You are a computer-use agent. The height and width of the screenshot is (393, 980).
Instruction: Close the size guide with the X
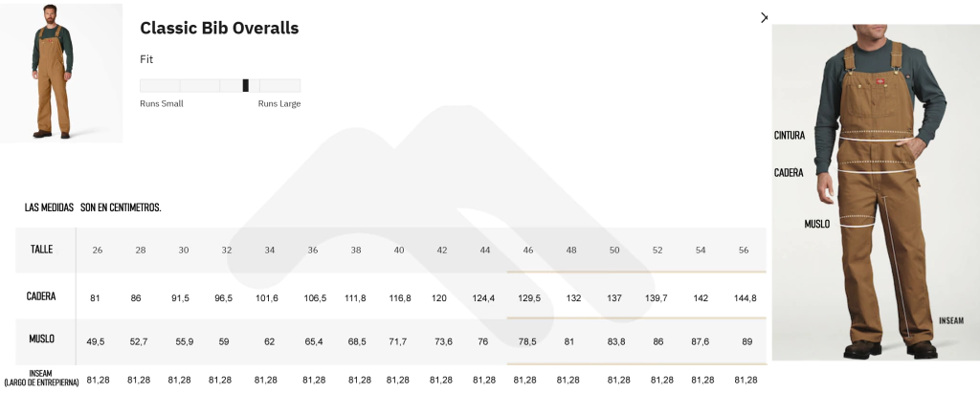764,18
